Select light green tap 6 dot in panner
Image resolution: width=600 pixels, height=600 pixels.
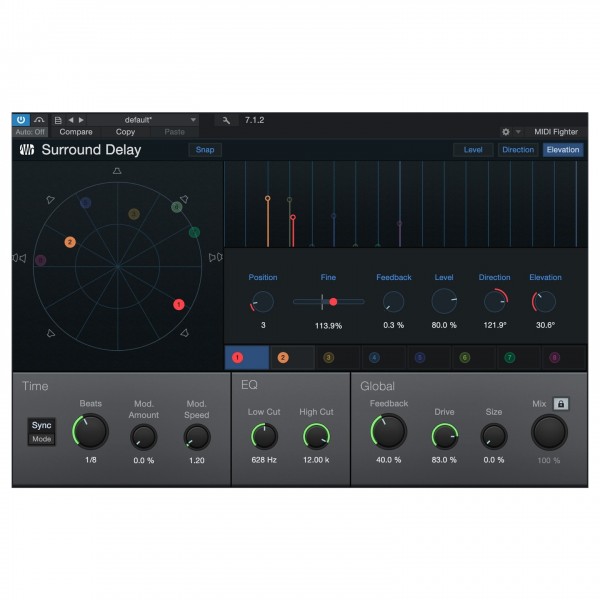coord(176,207)
